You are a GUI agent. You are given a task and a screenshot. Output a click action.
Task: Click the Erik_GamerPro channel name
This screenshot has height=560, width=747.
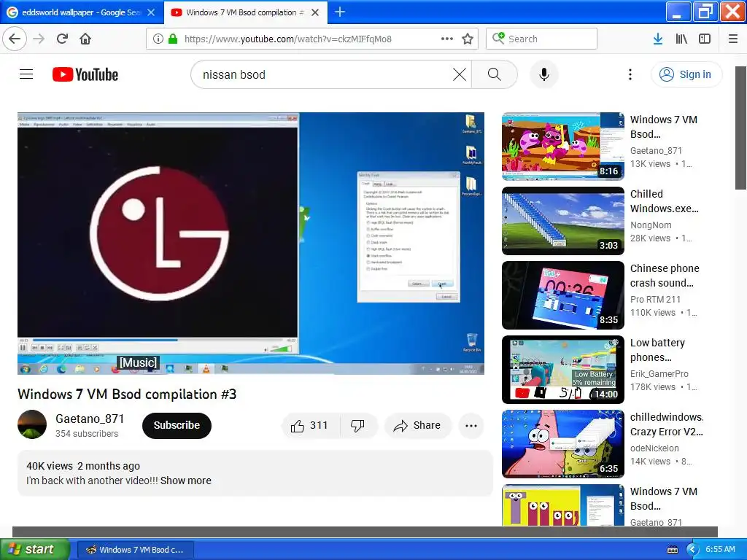pos(659,374)
